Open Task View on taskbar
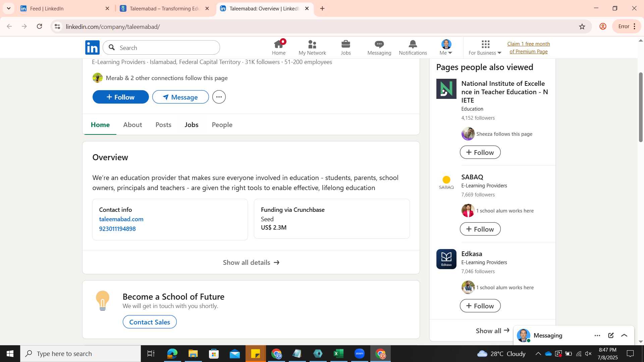 151,354
